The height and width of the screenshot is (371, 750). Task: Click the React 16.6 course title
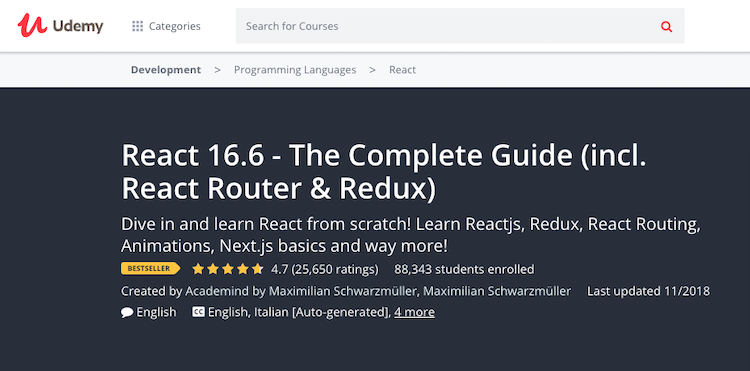click(384, 172)
